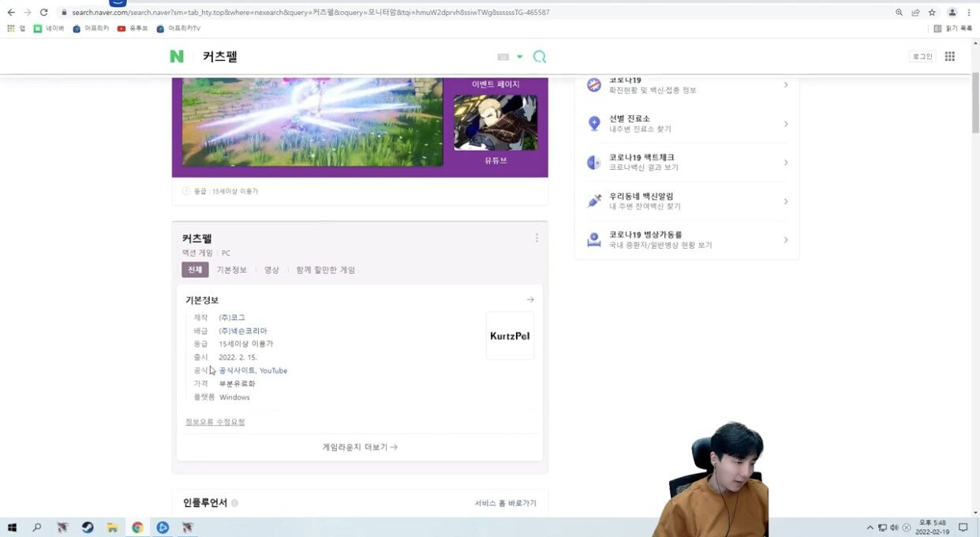Bookmark this page with the star icon

point(932,13)
